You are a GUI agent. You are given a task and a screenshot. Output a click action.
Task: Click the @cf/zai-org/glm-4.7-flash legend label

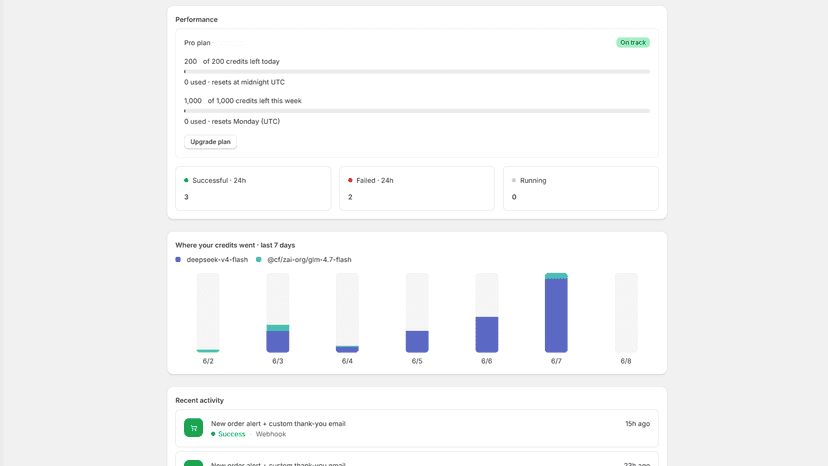[309, 259]
